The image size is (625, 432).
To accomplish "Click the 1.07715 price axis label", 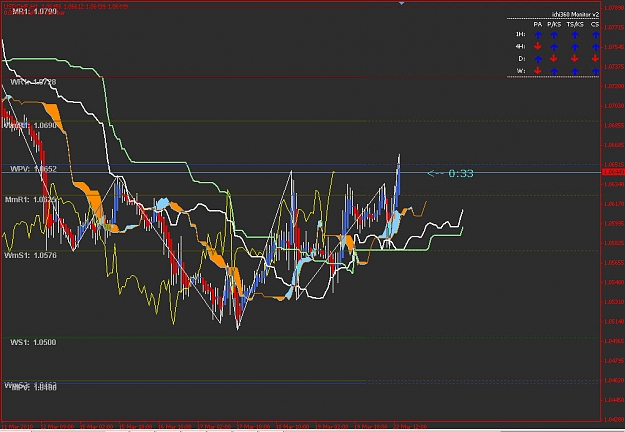I will pos(614,27).
